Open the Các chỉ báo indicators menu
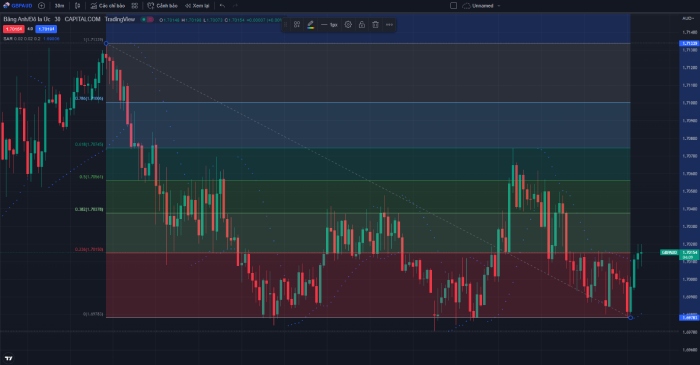Screen dimensions: 700x365 [x=108, y=6]
